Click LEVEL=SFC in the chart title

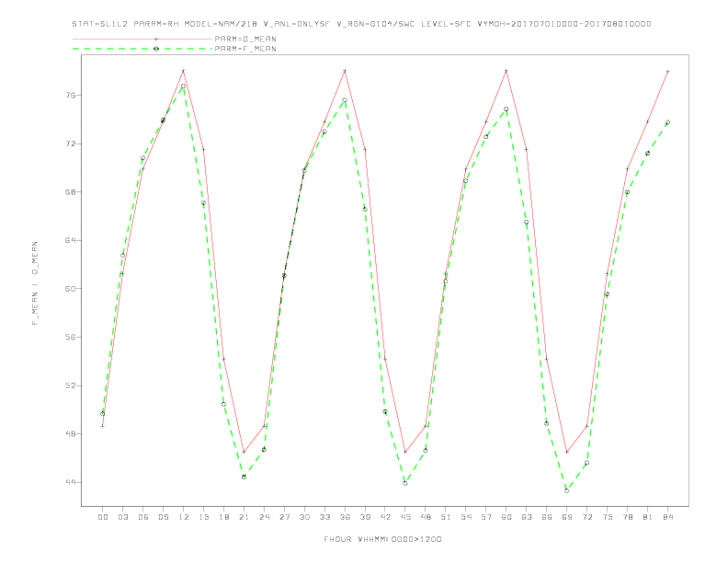pos(446,24)
